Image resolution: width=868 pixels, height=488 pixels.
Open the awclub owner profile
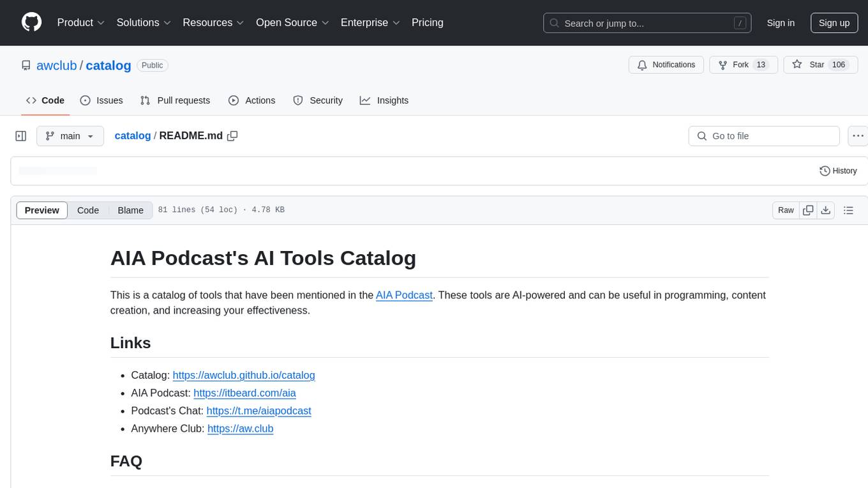click(x=57, y=65)
